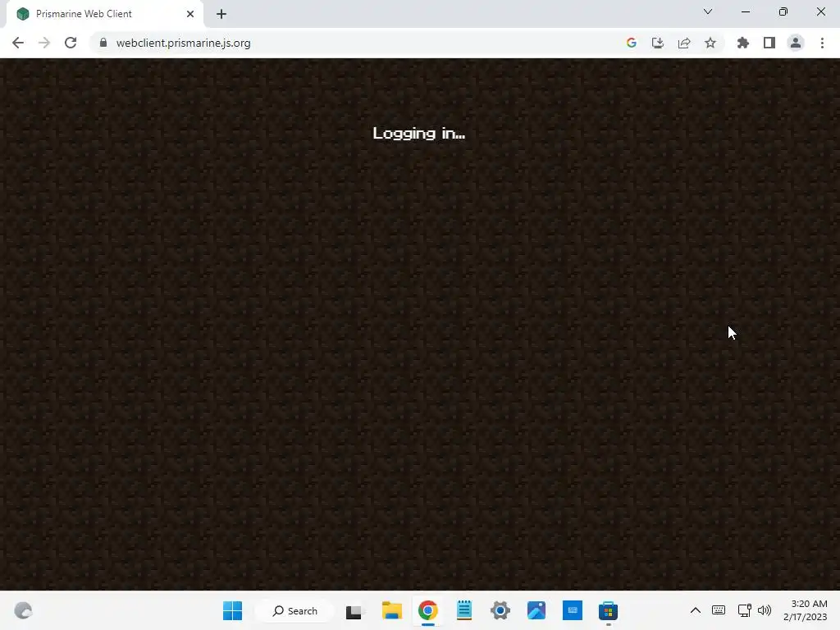The image size is (840, 630).
Task: Restore down the Chrome window
Action: [x=783, y=11]
